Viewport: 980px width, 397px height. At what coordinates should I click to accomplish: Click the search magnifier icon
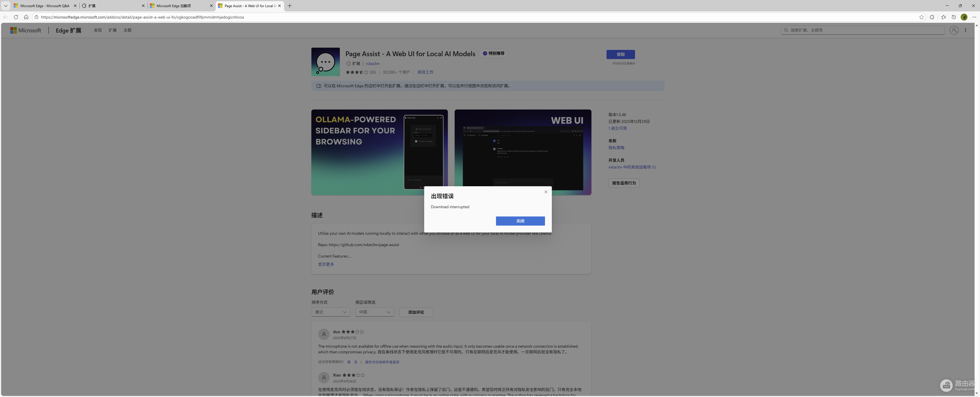click(786, 30)
